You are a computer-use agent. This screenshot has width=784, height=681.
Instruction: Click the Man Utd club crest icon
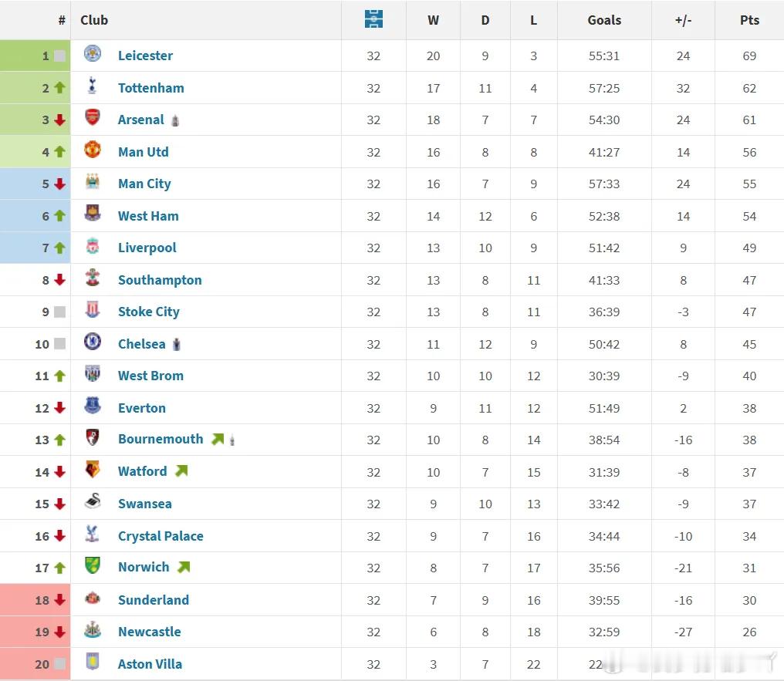click(93, 150)
